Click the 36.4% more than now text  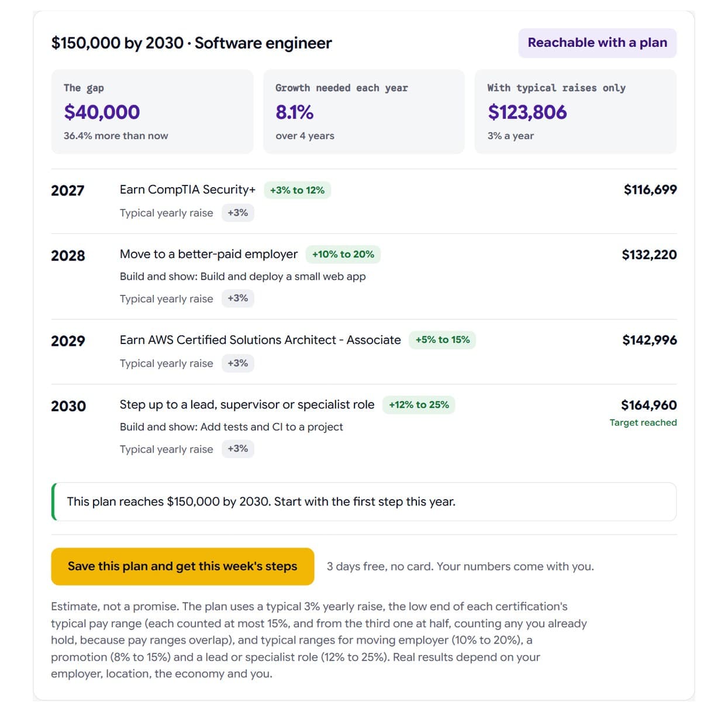(116, 136)
